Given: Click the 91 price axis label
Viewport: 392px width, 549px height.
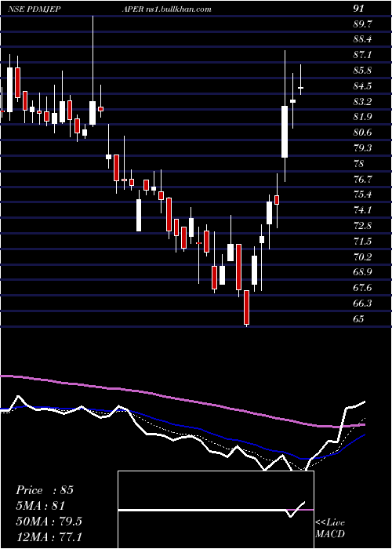Looking at the screenshot, I should [359, 9].
